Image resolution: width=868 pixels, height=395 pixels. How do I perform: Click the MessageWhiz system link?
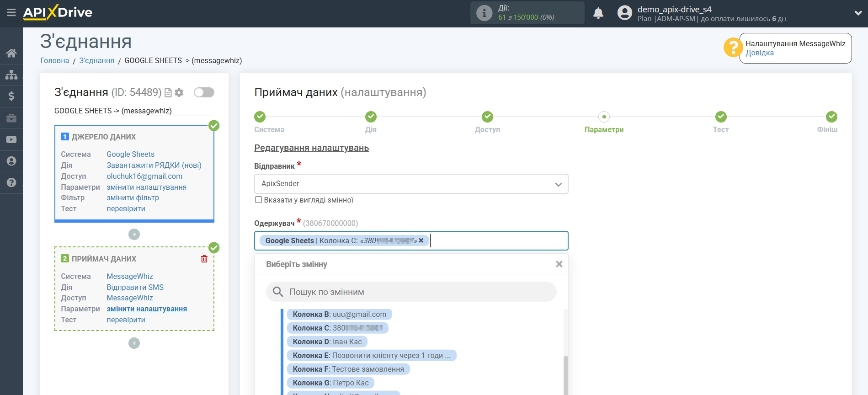tap(130, 276)
